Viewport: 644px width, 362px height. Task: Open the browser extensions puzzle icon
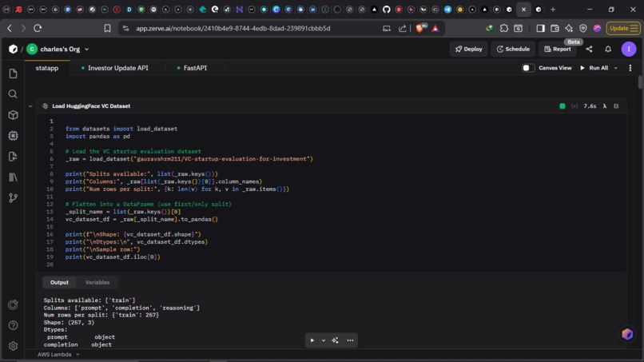[x=504, y=28]
